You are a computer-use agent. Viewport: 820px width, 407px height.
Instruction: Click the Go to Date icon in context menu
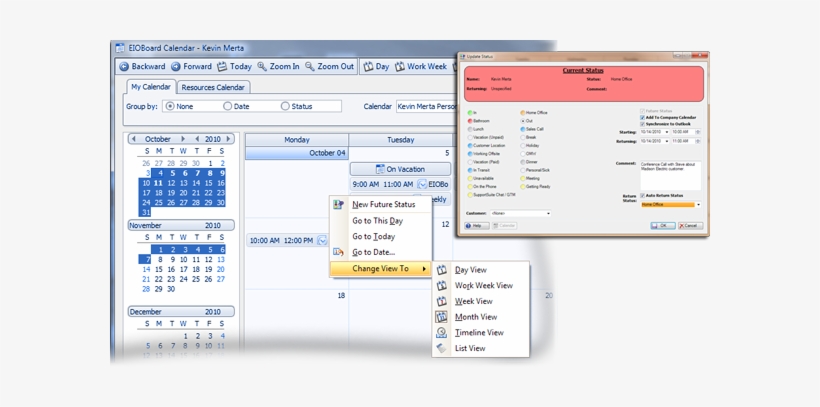pyautogui.click(x=338, y=252)
